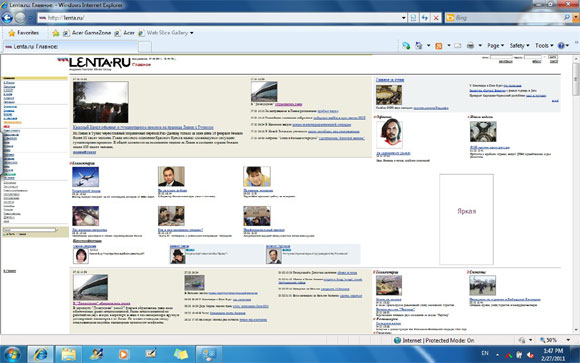The image size is (580, 363).
Task: Click the Windows Start orb
Action: point(12,354)
